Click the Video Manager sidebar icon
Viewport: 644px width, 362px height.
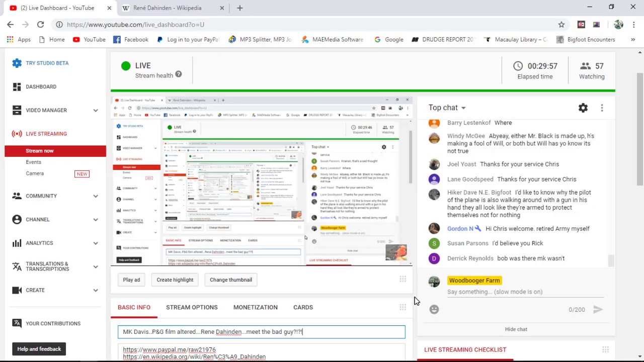tap(17, 110)
